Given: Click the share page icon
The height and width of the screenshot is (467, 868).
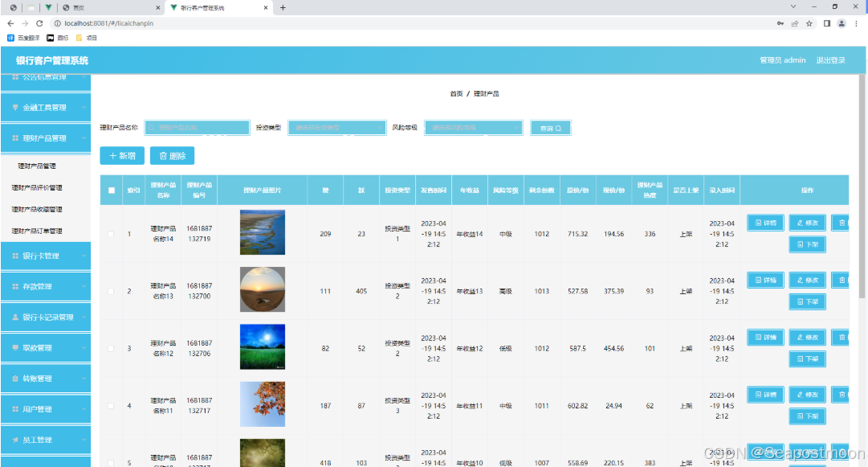Looking at the screenshot, I should coord(795,23).
